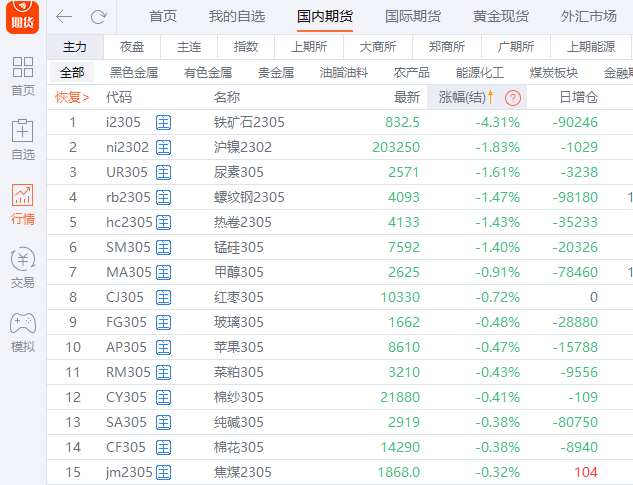This screenshot has width=633, height=485.
Task: Filter by 黑色金属 category
Action: tap(134, 72)
